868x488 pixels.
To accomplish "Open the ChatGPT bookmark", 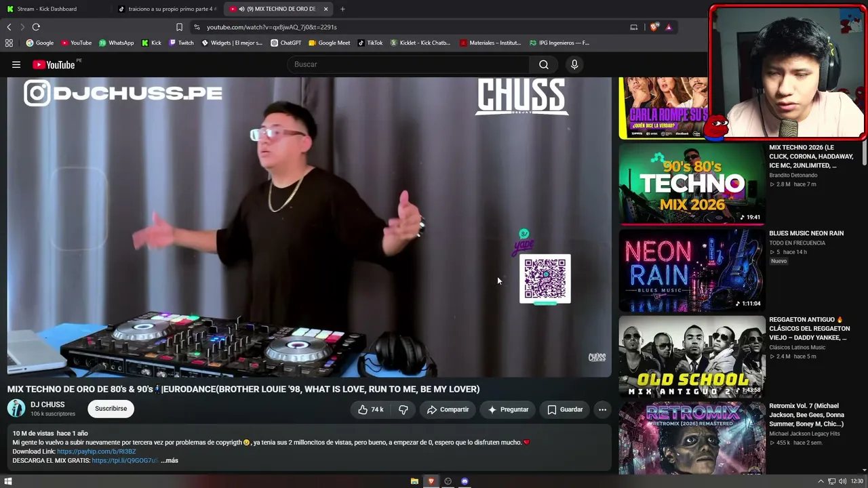I will [x=286, y=43].
